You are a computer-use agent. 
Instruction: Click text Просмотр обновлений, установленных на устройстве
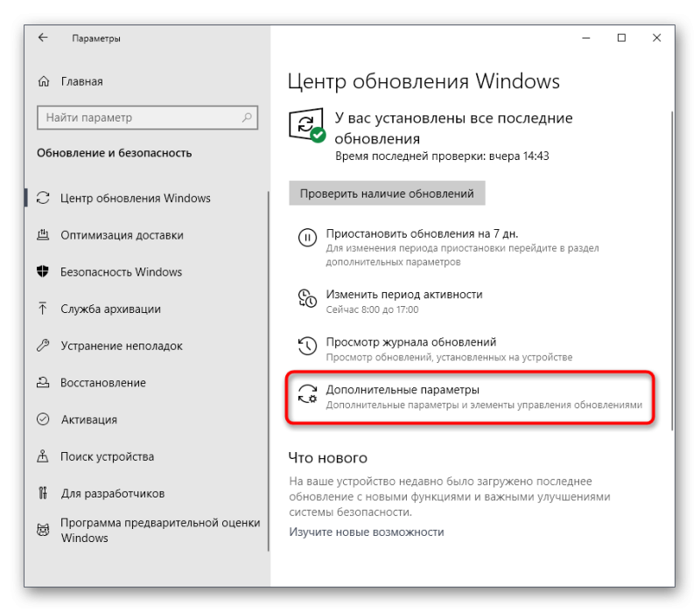(x=449, y=358)
